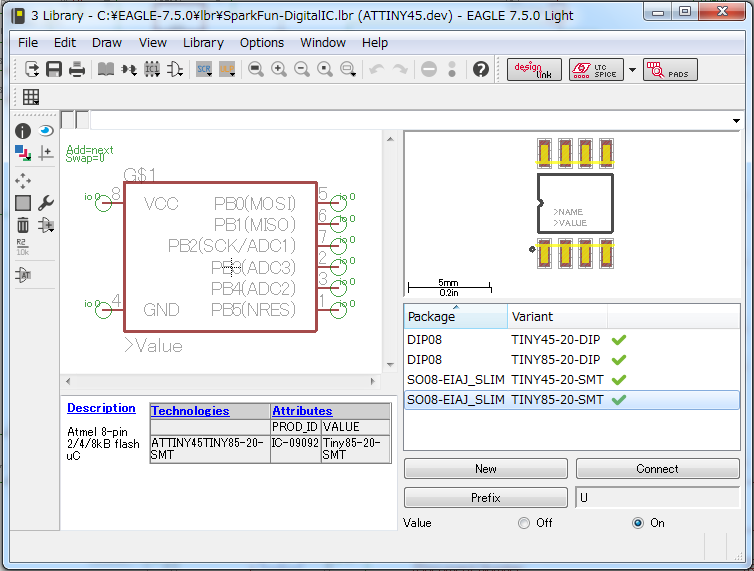This screenshot has width=754, height=571.
Task: Click the Connect button
Action: tap(657, 469)
